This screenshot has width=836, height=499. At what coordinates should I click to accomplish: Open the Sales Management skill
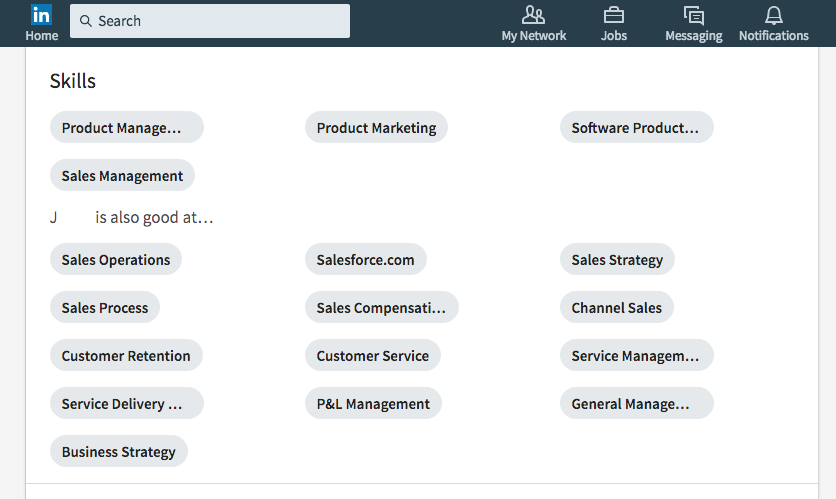click(122, 175)
